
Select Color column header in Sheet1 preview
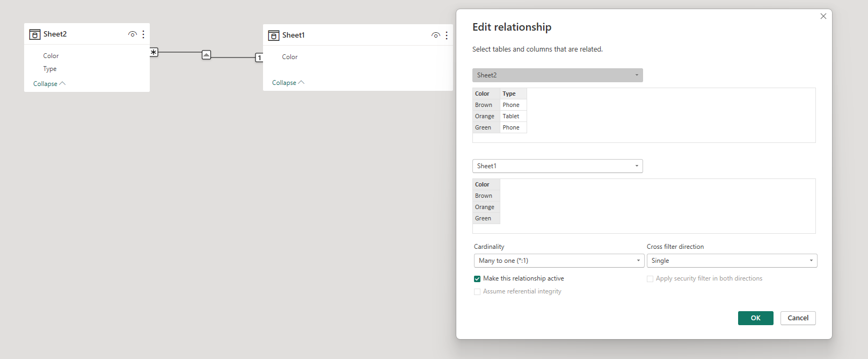point(486,184)
